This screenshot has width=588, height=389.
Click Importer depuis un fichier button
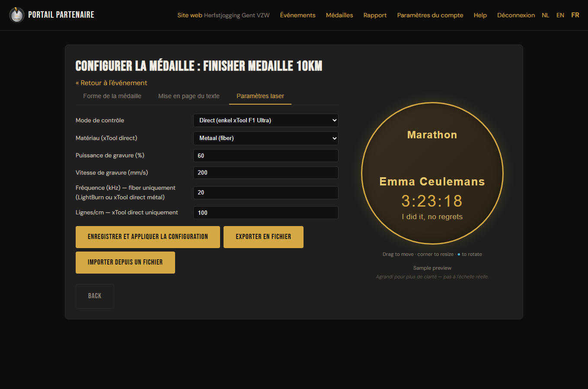tap(125, 262)
